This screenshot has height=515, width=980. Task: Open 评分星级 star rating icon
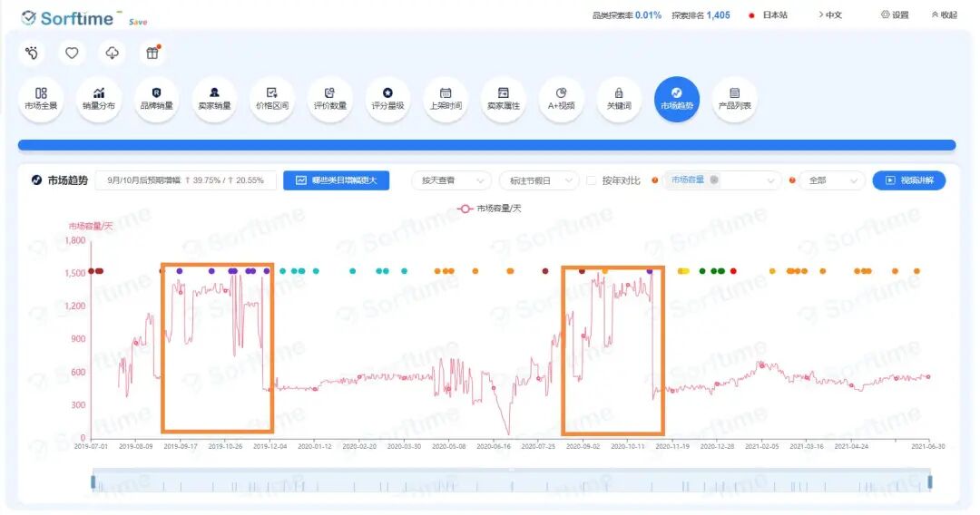[387, 99]
